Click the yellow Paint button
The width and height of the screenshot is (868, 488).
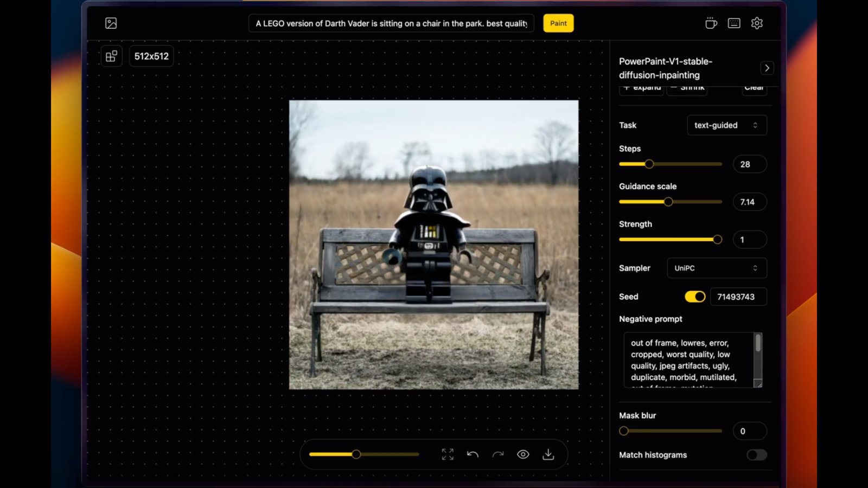point(558,23)
